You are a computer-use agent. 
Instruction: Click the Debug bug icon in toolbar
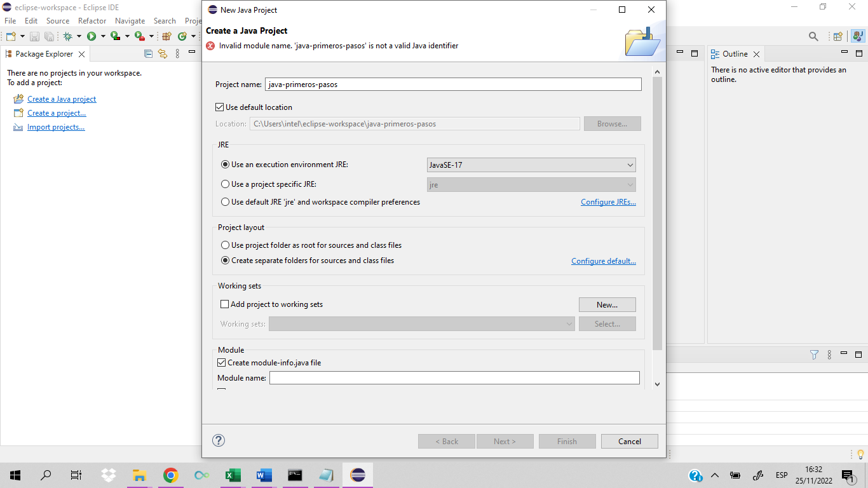(x=68, y=36)
